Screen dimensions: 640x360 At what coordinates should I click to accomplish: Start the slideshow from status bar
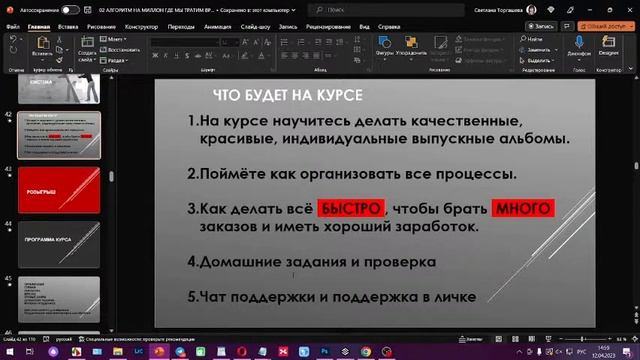[x=548, y=339]
